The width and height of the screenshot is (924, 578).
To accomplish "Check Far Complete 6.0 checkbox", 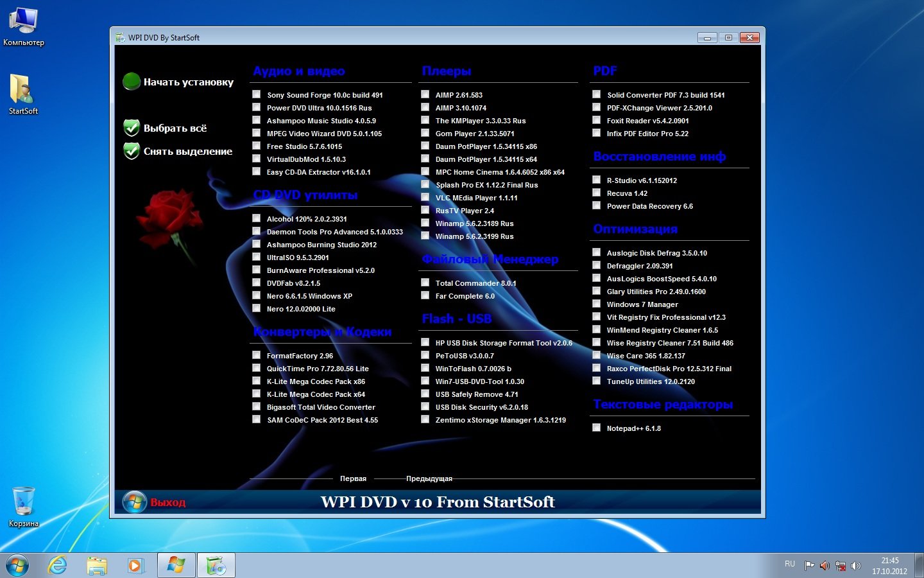I will tap(425, 295).
